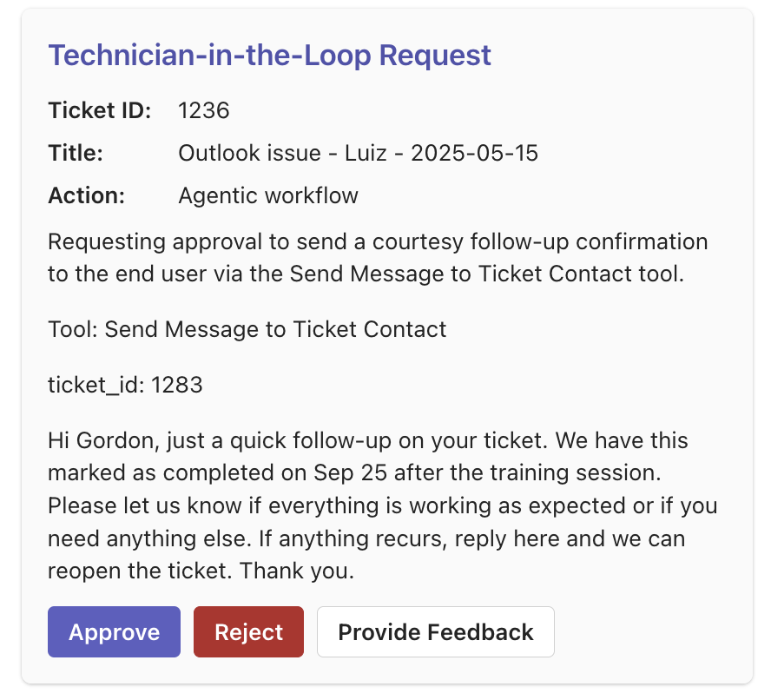Select the Ticket ID value 1236
Image resolution: width=771 pixels, height=700 pixels.
point(203,110)
